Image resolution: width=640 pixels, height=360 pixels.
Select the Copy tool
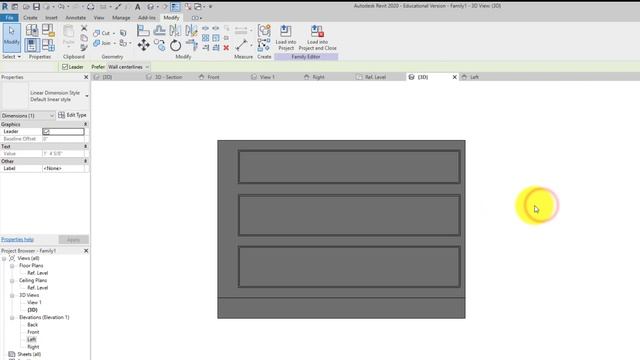click(x=160, y=45)
